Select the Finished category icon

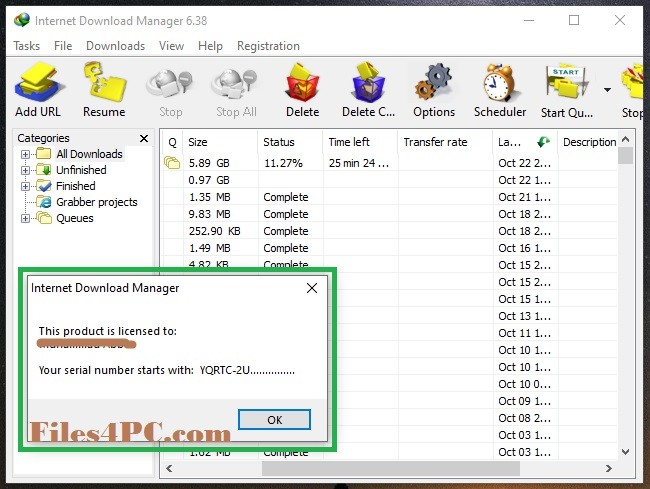43,186
